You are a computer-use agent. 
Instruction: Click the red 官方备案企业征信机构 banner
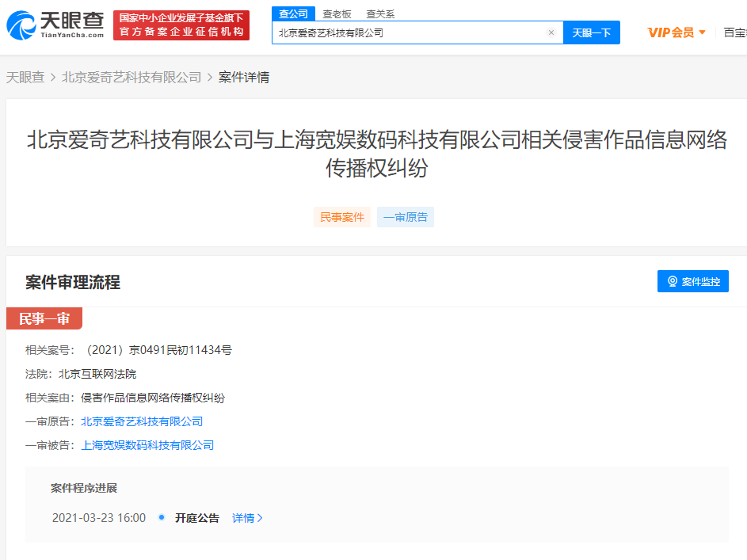point(181,25)
